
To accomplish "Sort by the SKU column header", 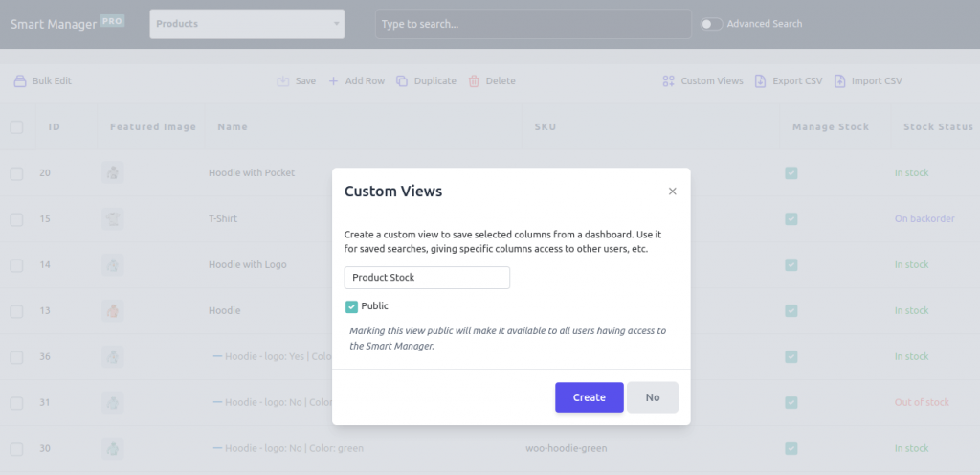I will [x=545, y=126].
